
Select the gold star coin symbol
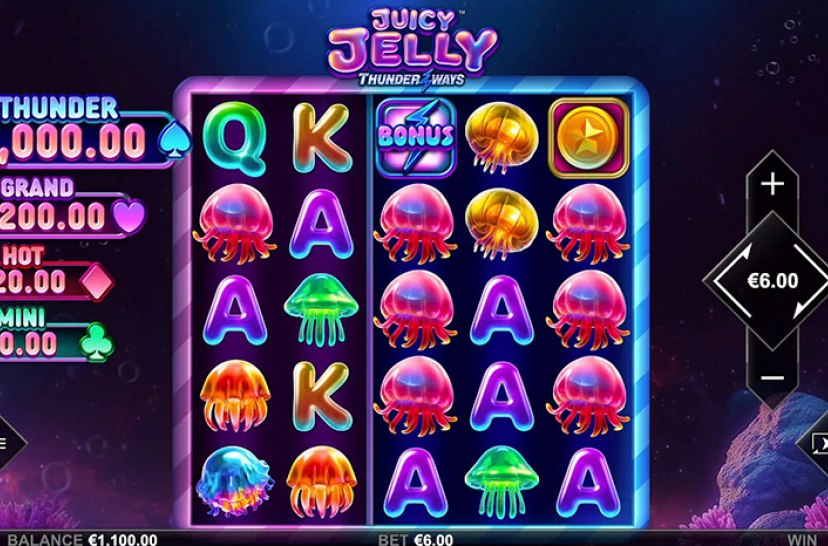[x=588, y=138]
